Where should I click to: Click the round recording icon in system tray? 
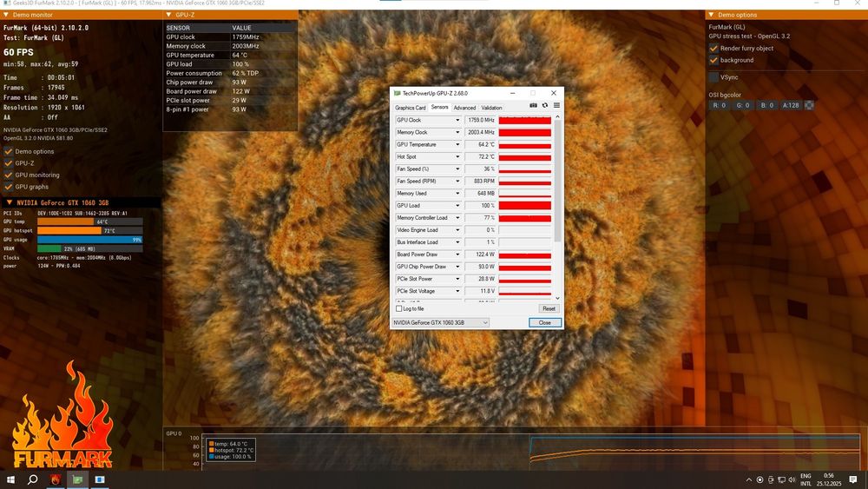coord(760,479)
